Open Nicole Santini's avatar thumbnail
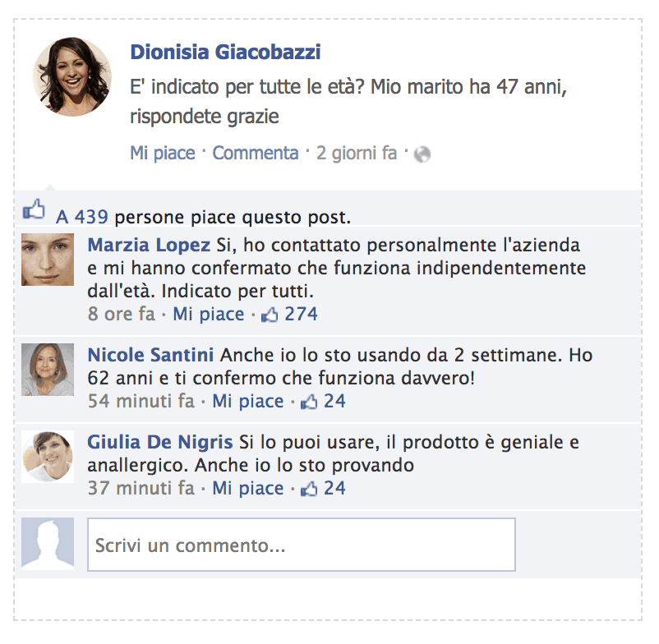The height and width of the screenshot is (644, 659). coord(48,370)
